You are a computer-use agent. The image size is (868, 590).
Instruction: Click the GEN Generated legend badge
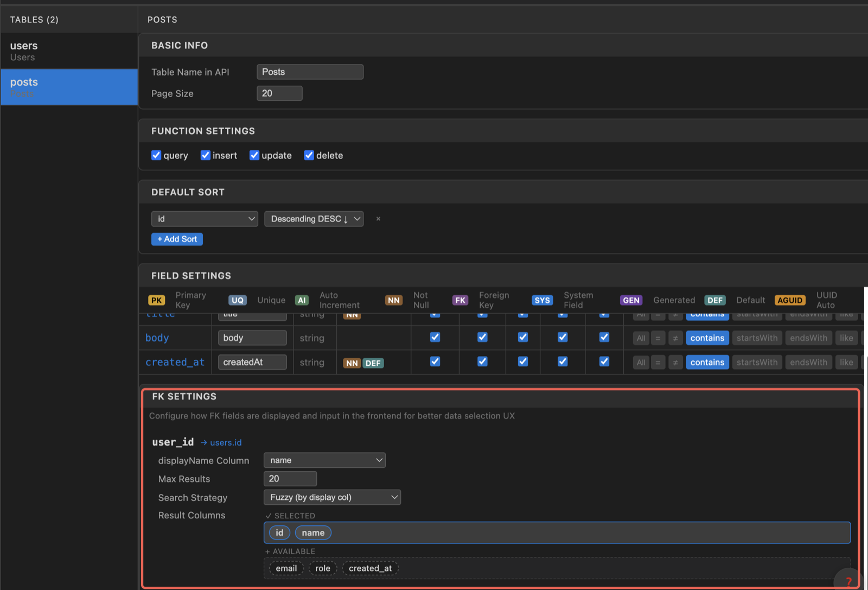click(x=631, y=300)
